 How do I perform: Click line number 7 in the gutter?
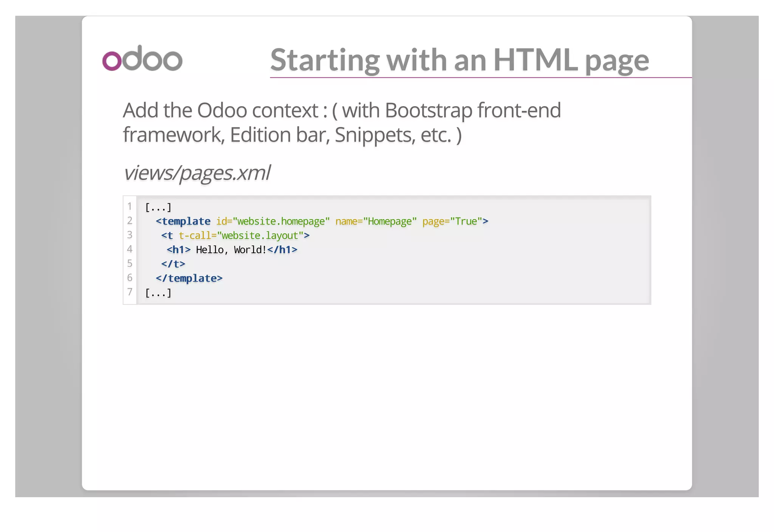tap(130, 292)
